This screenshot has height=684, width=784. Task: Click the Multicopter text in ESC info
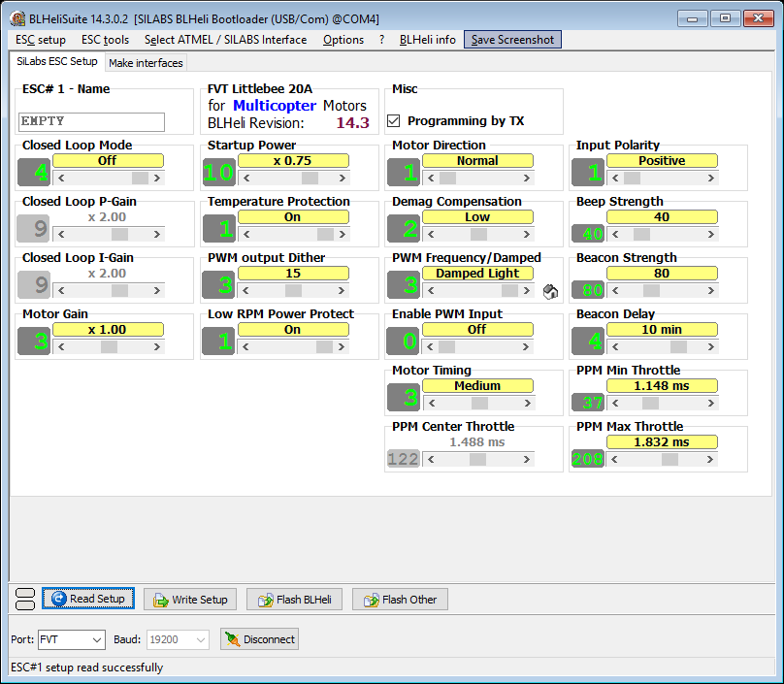pyautogui.click(x=275, y=106)
